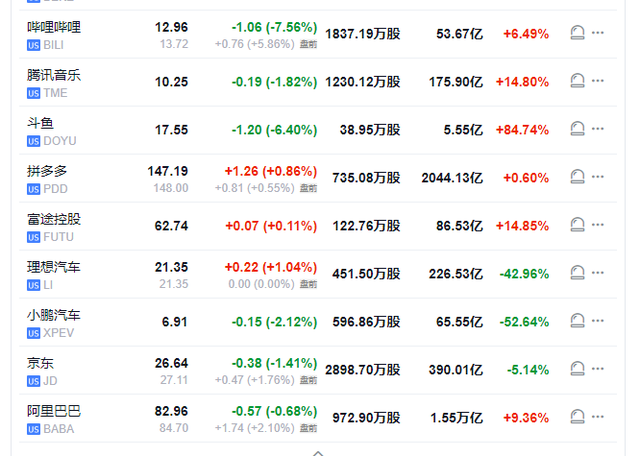Click the alert bell for JD row
The height and width of the screenshot is (456, 640).
tap(577, 369)
